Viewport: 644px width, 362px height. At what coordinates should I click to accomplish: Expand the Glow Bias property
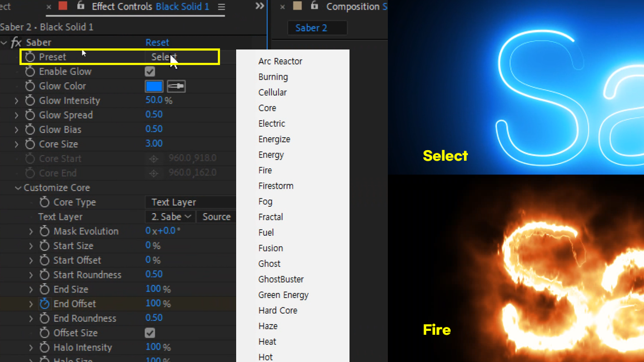coord(17,130)
